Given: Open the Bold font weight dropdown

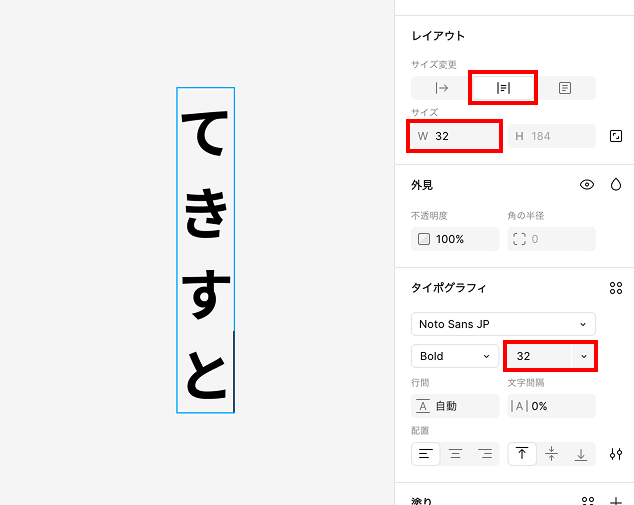Looking at the screenshot, I should [455, 356].
